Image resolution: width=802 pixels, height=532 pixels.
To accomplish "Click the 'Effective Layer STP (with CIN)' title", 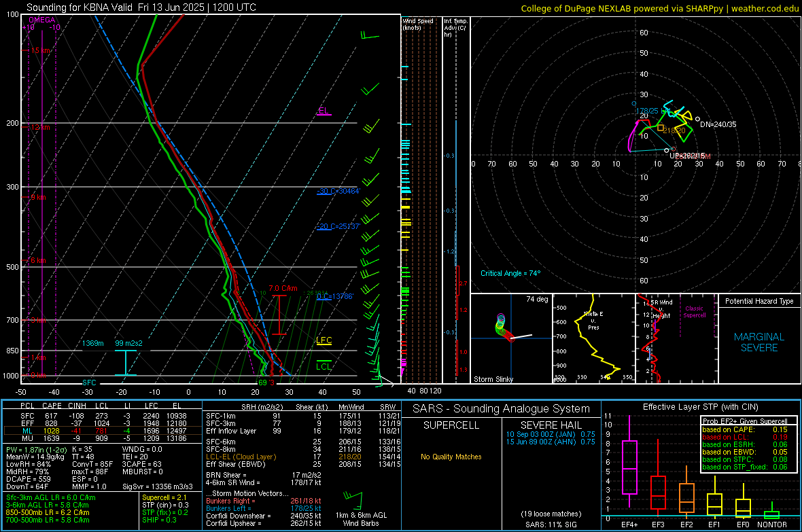I will [700, 407].
